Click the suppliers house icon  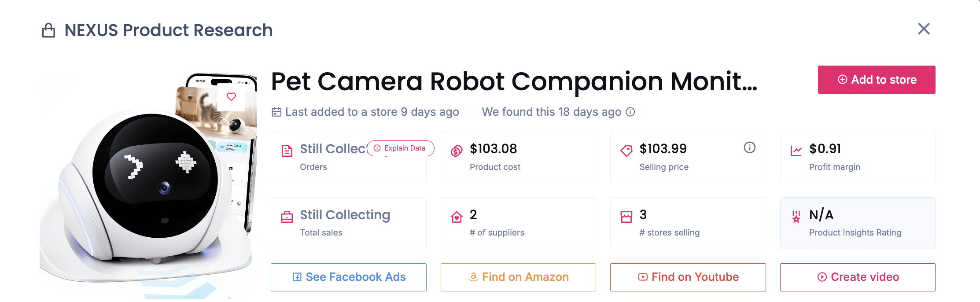click(457, 217)
